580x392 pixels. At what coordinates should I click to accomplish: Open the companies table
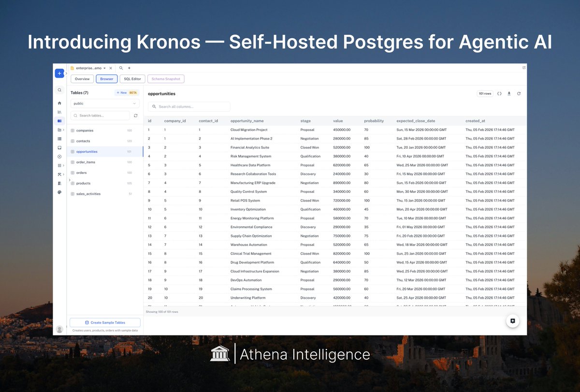click(104, 131)
